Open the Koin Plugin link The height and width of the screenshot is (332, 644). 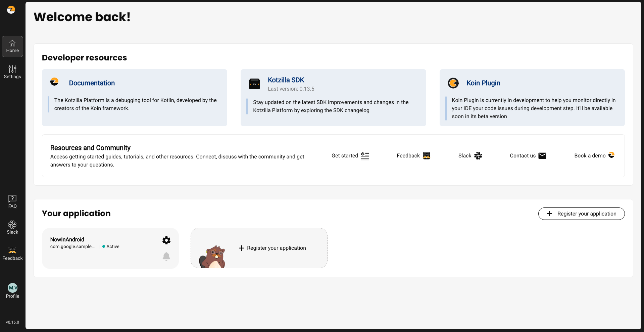click(x=483, y=83)
